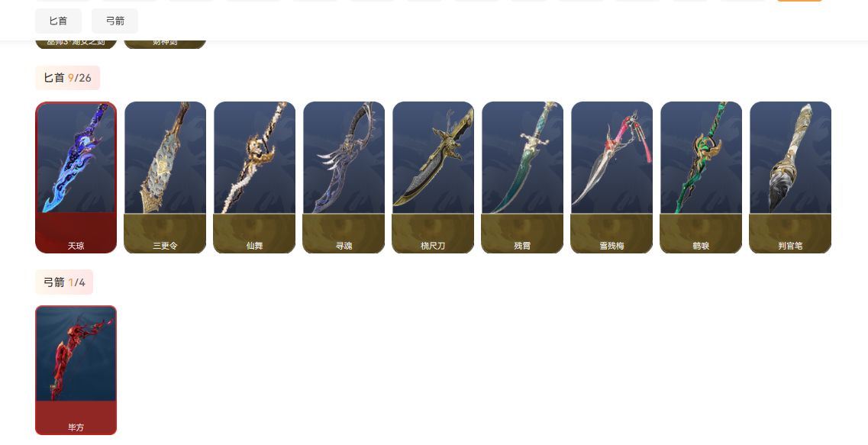Open the red 毕方 bow card

(x=76, y=370)
